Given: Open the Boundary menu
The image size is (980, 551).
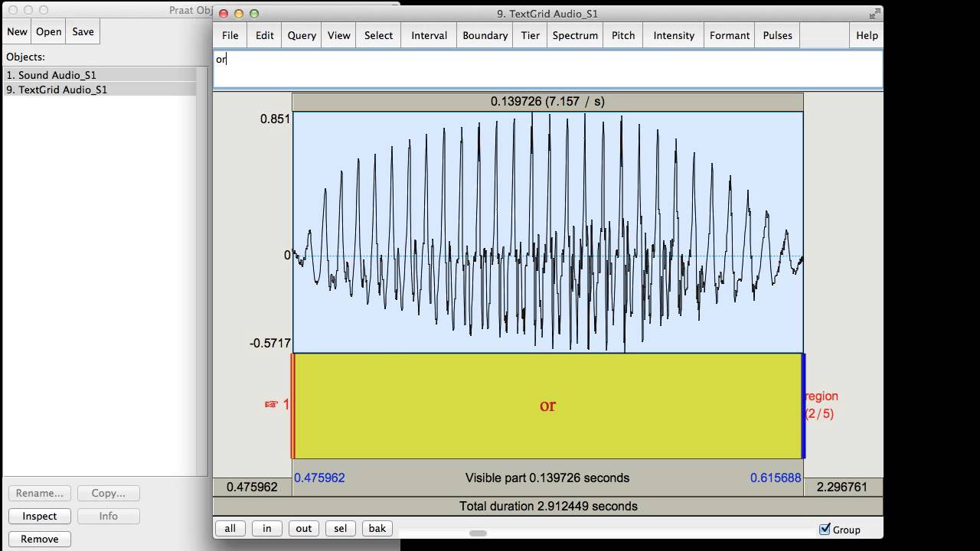Looking at the screenshot, I should 485,35.
